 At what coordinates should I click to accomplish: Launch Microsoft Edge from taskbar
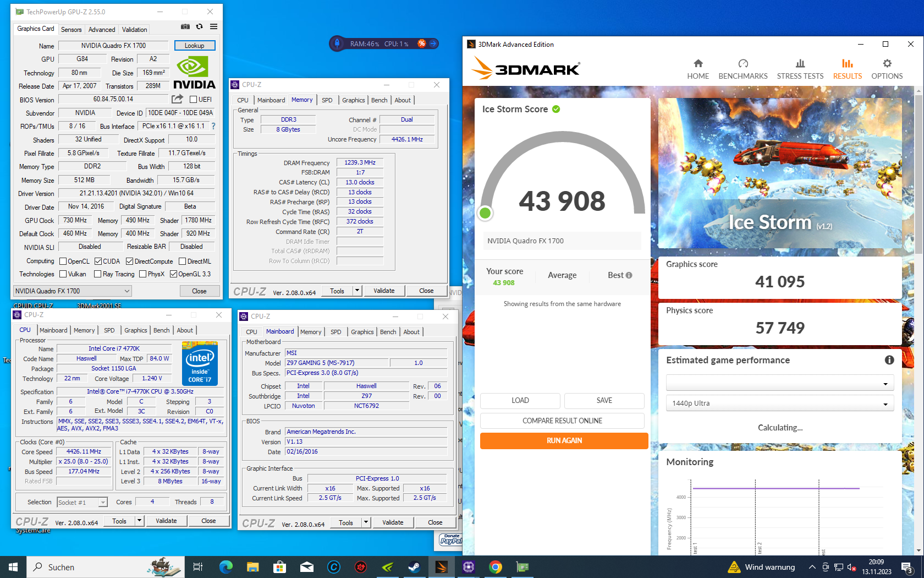click(226, 567)
